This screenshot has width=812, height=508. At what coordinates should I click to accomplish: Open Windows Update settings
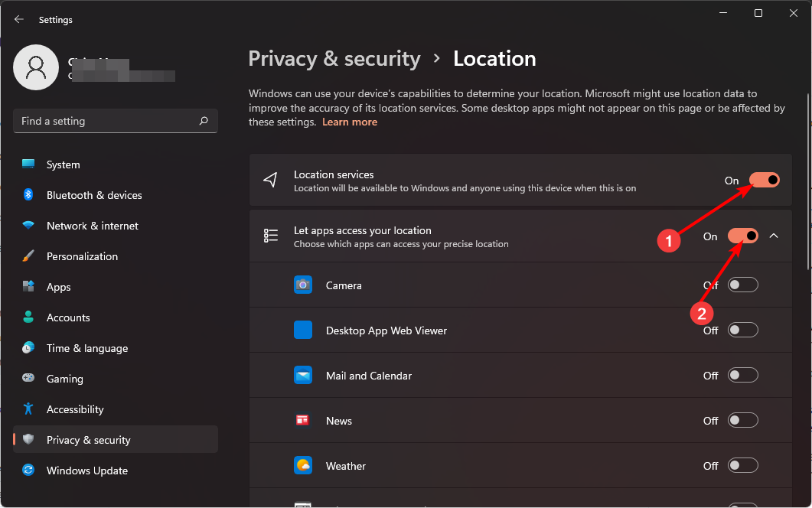tap(86, 471)
